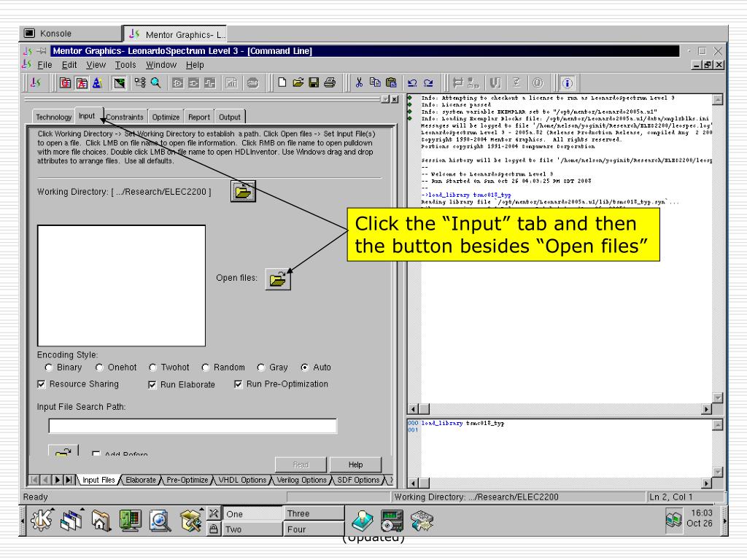Click the LS logo icon at toolbar start

[x=36, y=83]
